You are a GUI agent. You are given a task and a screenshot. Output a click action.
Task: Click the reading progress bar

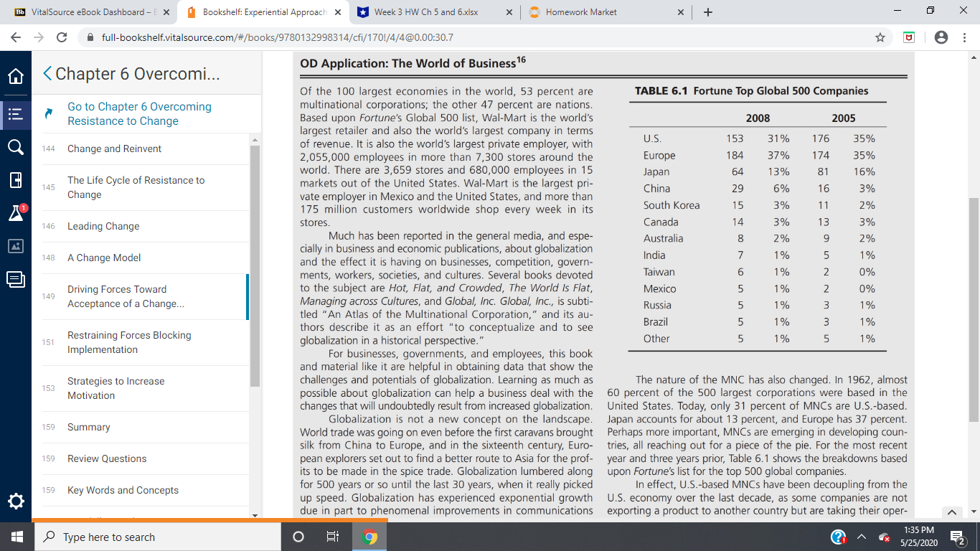(209, 519)
